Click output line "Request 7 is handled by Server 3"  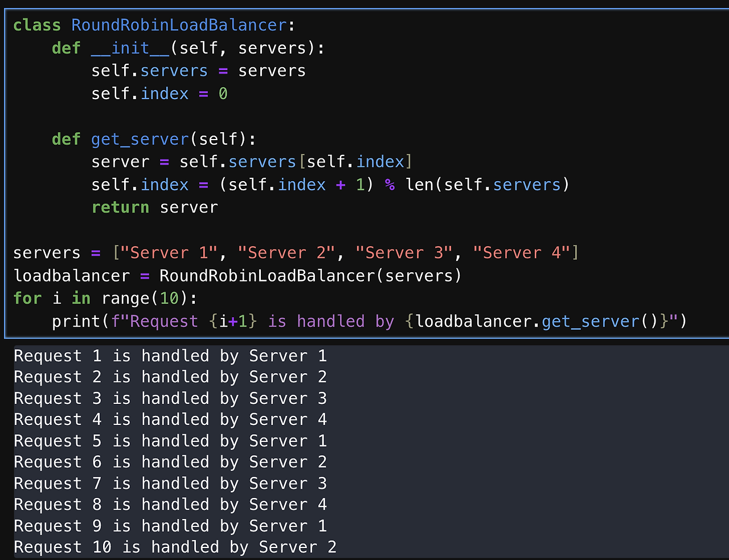coord(170,484)
